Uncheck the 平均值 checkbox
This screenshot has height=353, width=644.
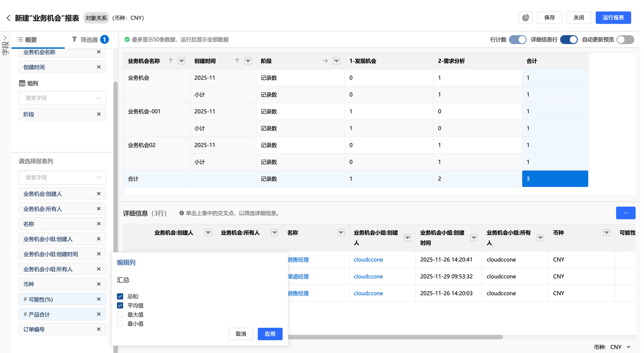click(120, 305)
